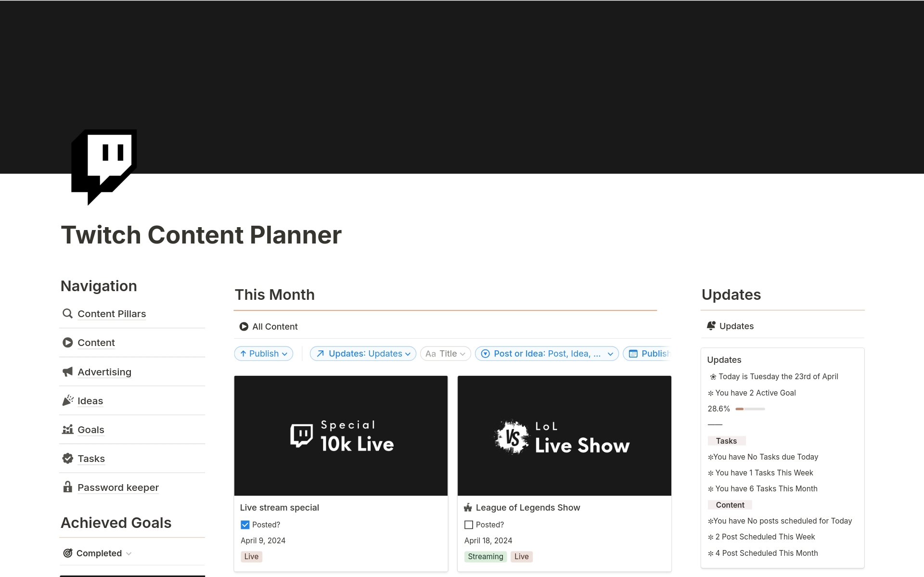Open the Title filter chip
Viewport: 924px width, 577px height.
445,354
